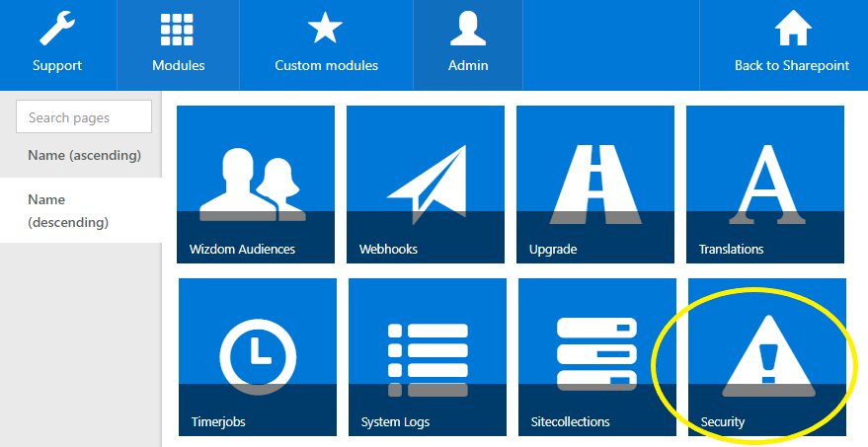
Task: Open the Custom modules star icon
Action: [325, 29]
